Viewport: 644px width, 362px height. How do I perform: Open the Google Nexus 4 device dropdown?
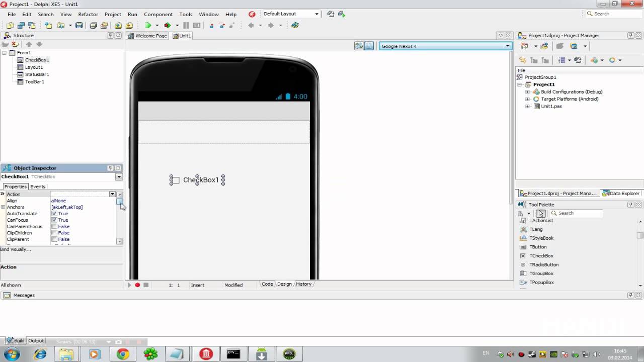coord(508,46)
